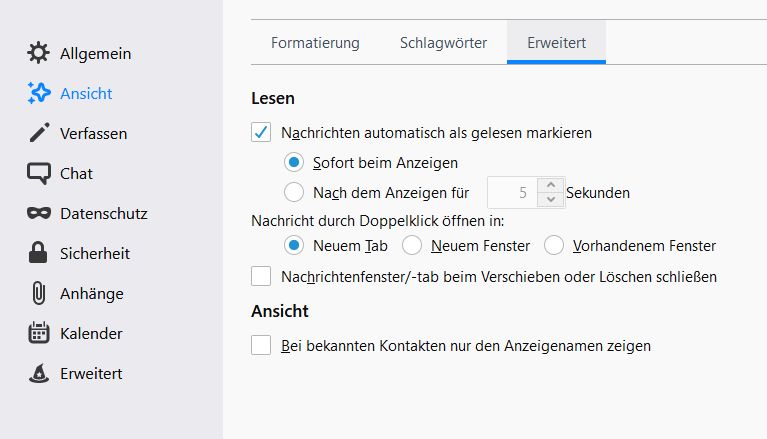The image size is (767, 439).
Task: Open Datenschutz using the mask icon
Action: pyautogui.click(x=38, y=213)
